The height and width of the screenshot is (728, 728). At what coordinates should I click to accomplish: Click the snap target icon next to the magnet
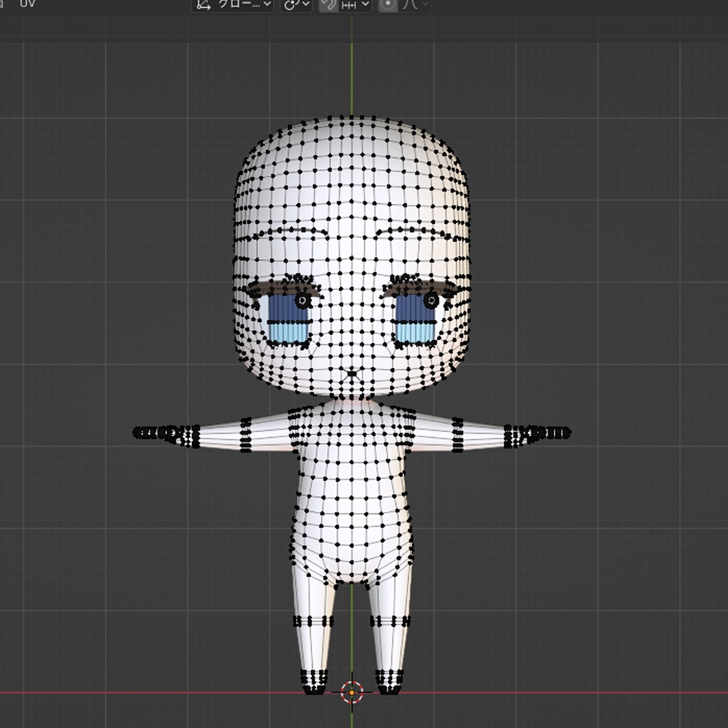(349, 6)
